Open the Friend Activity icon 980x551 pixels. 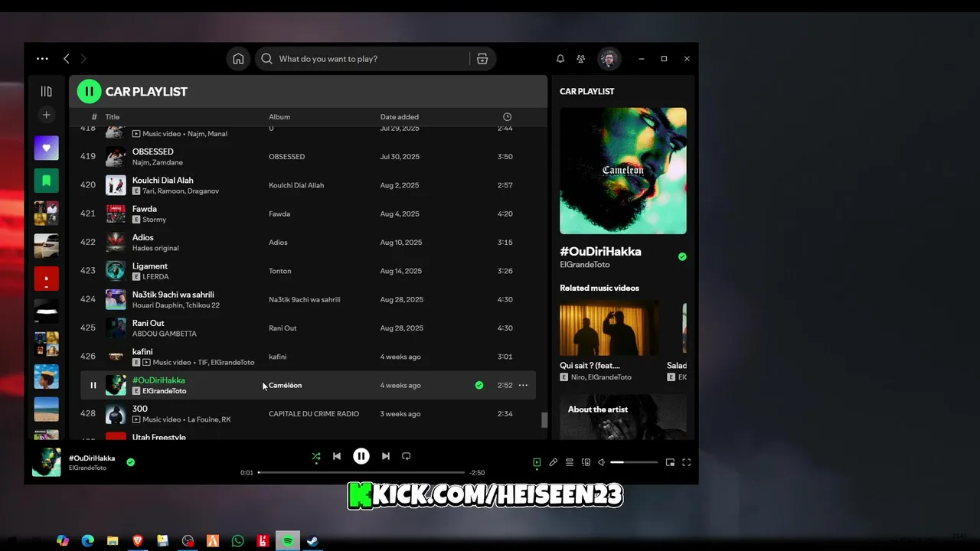581,59
